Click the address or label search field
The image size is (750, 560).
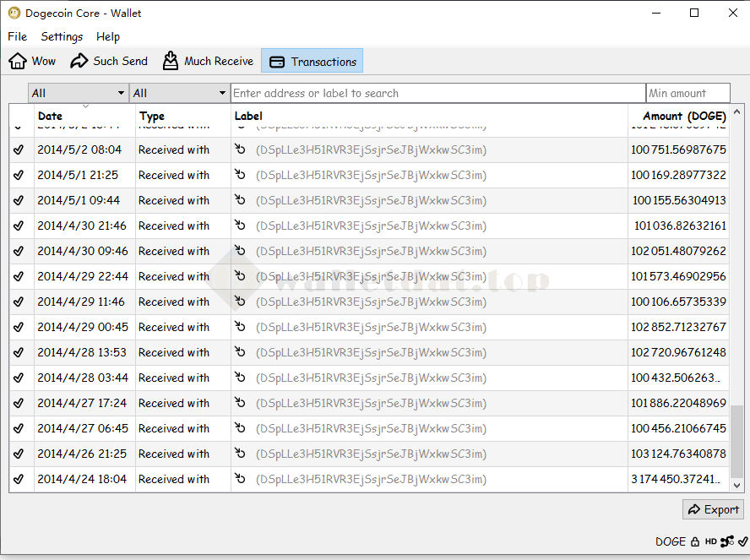(x=437, y=93)
